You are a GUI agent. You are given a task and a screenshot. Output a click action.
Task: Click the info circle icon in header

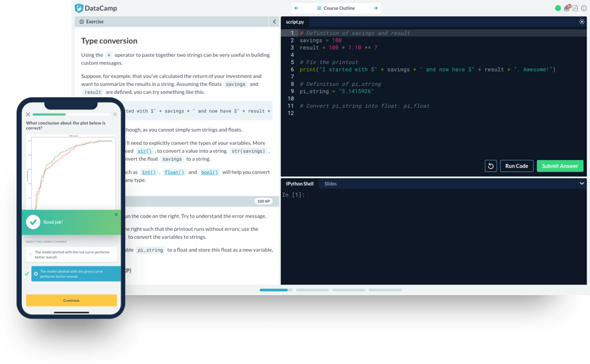(x=583, y=8)
